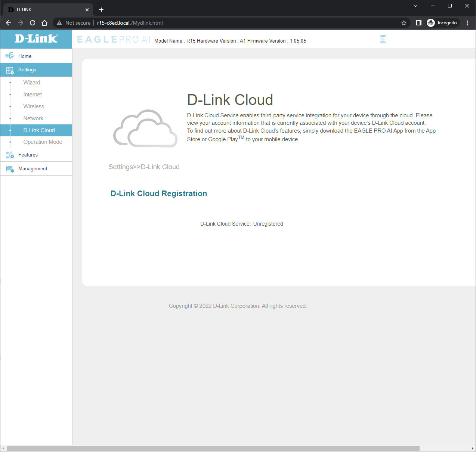The height and width of the screenshot is (452, 476).
Task: Open the Wireless settings page
Action: [34, 106]
